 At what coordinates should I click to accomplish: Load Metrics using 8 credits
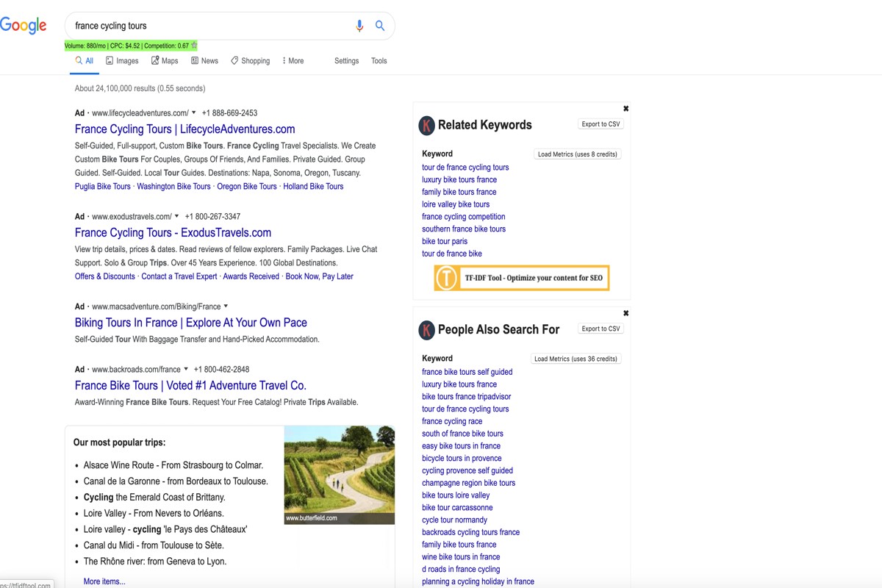click(x=577, y=154)
